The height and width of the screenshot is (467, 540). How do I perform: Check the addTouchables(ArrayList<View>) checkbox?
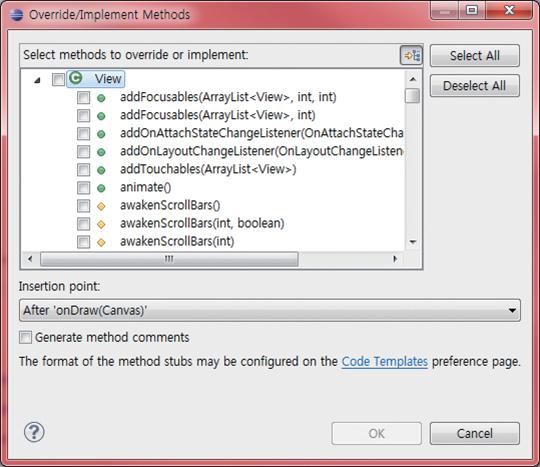click(83, 169)
